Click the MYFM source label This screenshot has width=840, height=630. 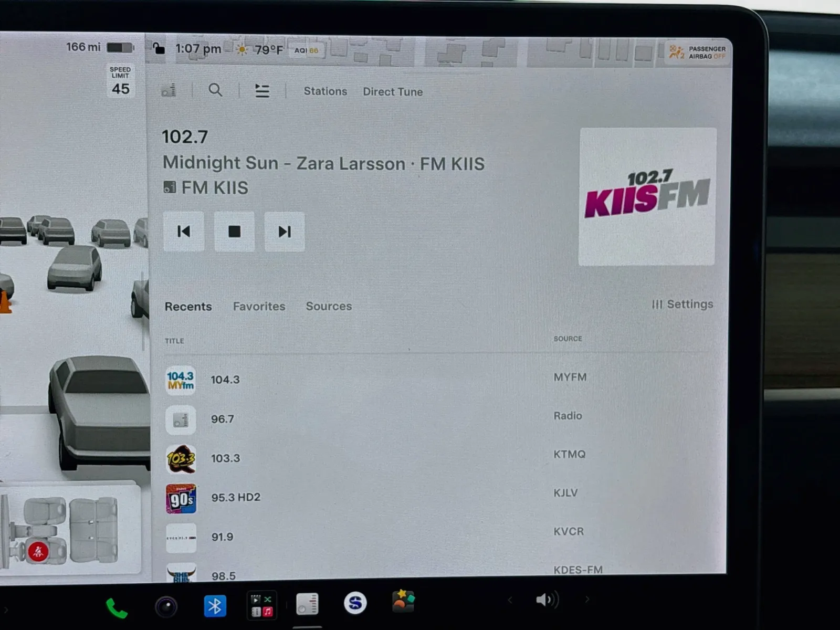click(x=570, y=377)
